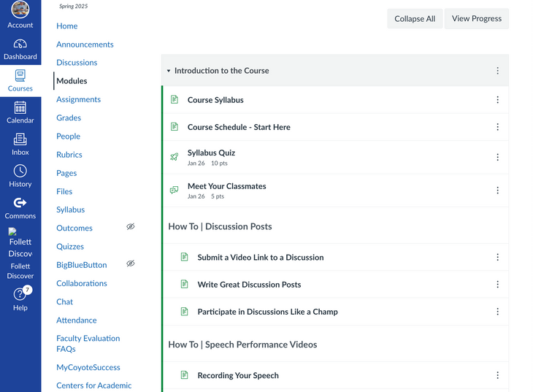Screen dimensions: 533x392
Task: Open People in course menu
Action: tap(69, 136)
